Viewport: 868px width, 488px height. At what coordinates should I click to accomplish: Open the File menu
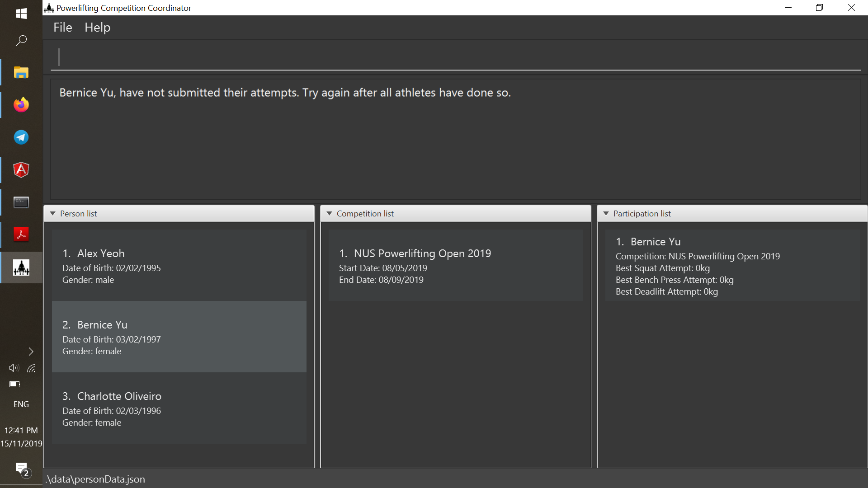tap(62, 28)
